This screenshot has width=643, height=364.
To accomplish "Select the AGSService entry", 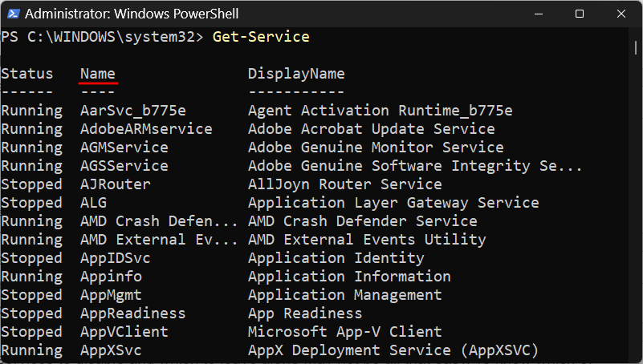I will (124, 166).
